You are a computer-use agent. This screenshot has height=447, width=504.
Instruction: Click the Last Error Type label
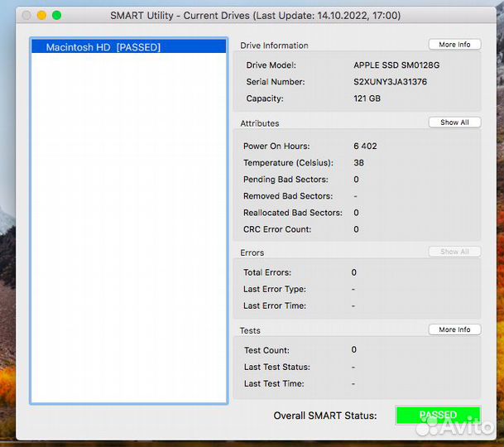pos(275,290)
